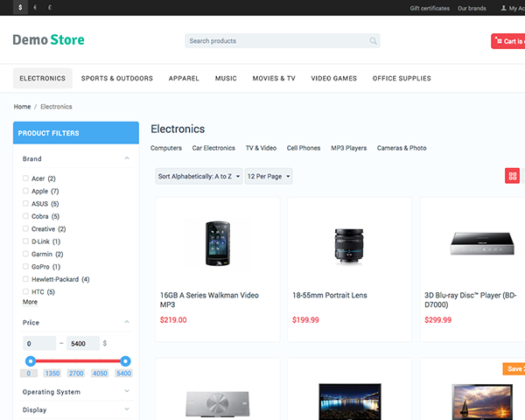The image size is (525, 420).
Task: Click the $199.99 price
Action: click(305, 320)
